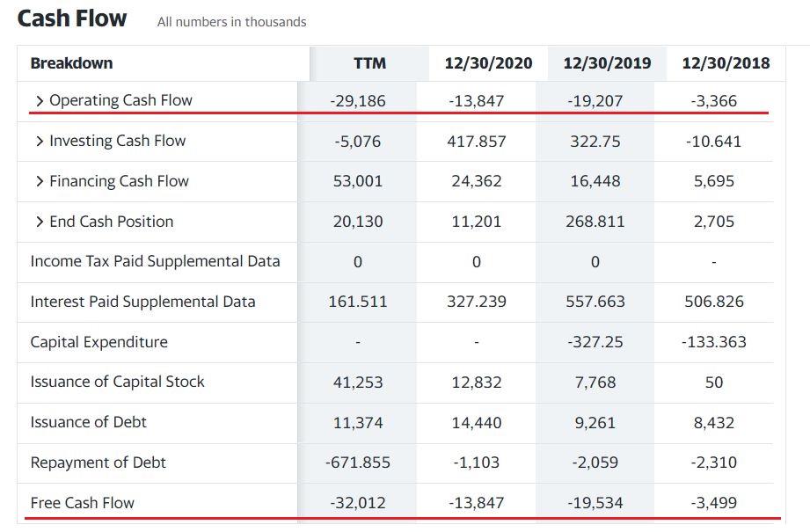Click Income Tax Paid Supplemental Data label
810x532 pixels.
pos(155,261)
